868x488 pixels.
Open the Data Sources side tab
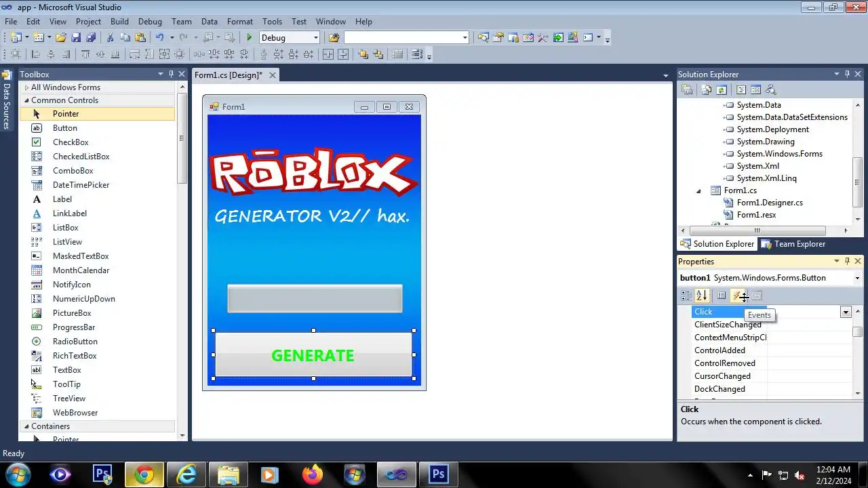pos(7,102)
